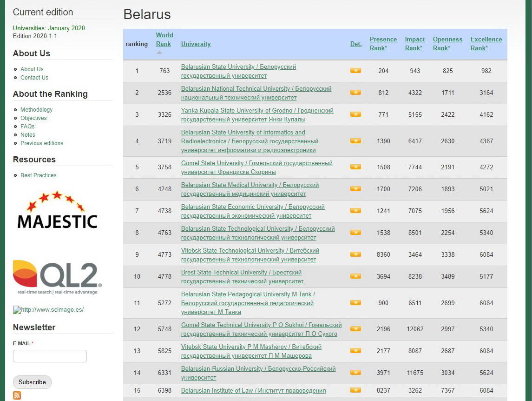Open Vitebsk State Technological University link
Viewport: 532px width, 401px height.
coord(250,254)
